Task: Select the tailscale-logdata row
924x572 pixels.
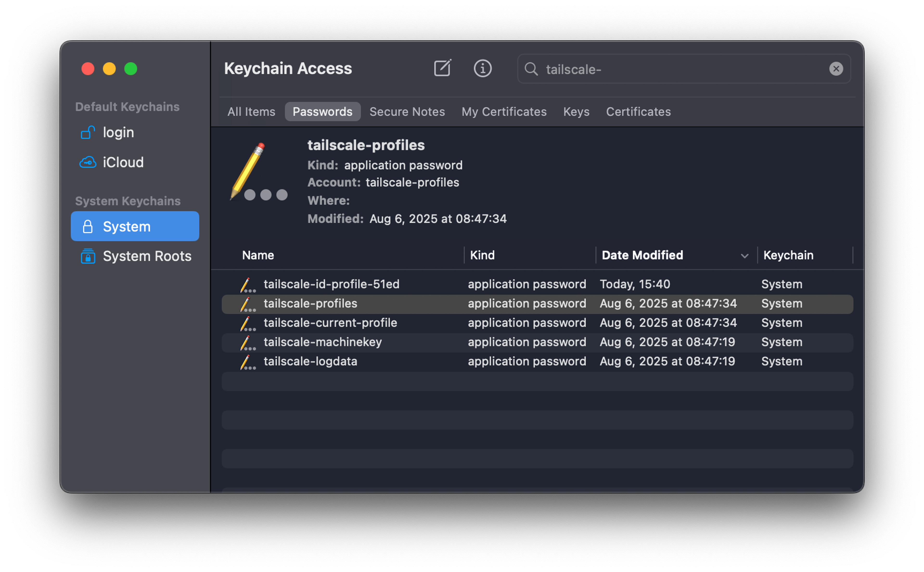Action: [x=537, y=362]
